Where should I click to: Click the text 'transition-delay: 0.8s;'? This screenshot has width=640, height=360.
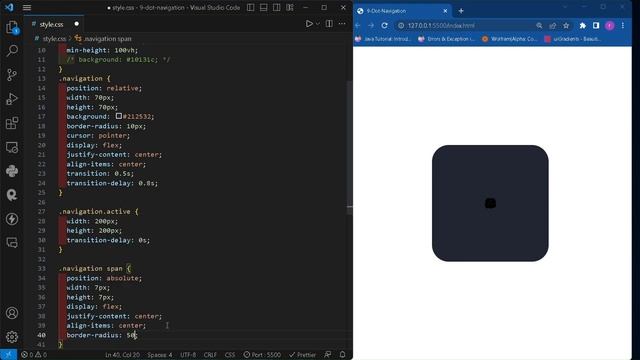click(112, 183)
